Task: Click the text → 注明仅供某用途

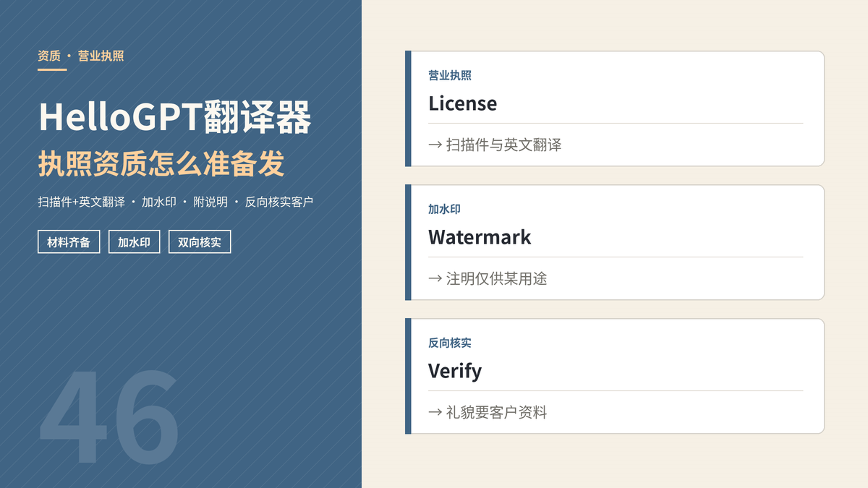Action: point(488,278)
